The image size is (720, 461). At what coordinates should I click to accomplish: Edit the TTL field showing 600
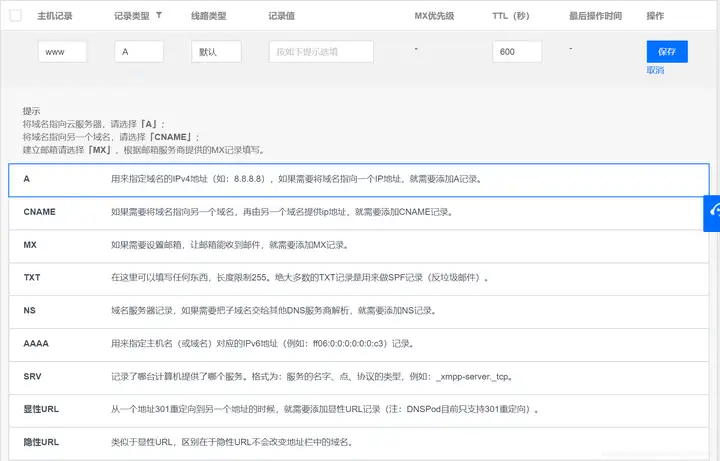tap(517, 52)
